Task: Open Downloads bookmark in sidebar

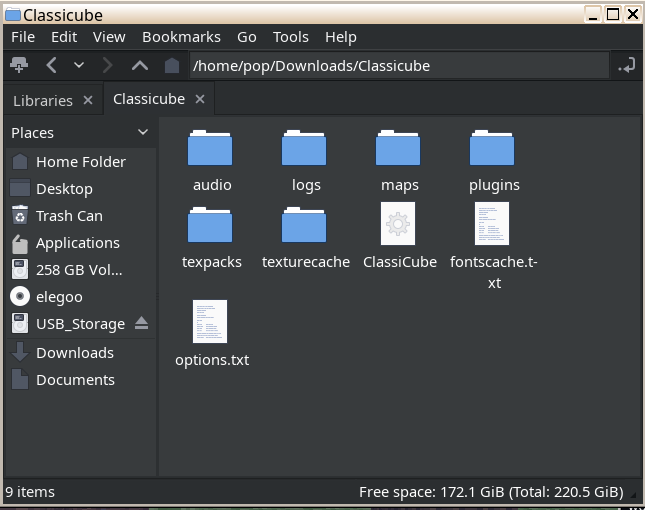Action: coord(81,353)
